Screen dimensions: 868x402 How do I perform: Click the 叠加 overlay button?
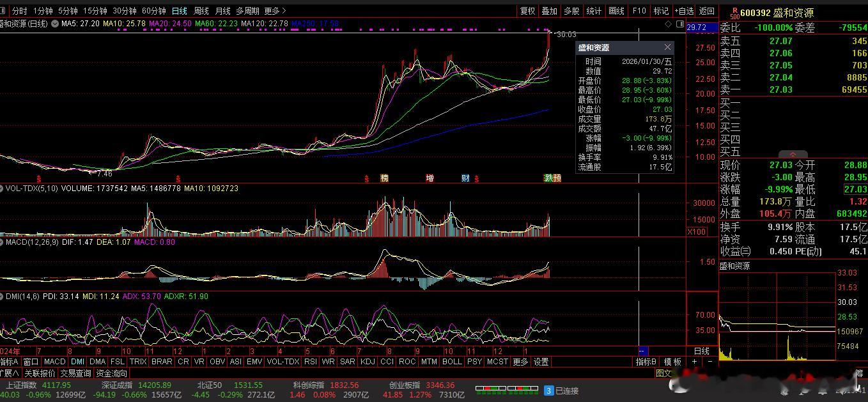pos(550,11)
